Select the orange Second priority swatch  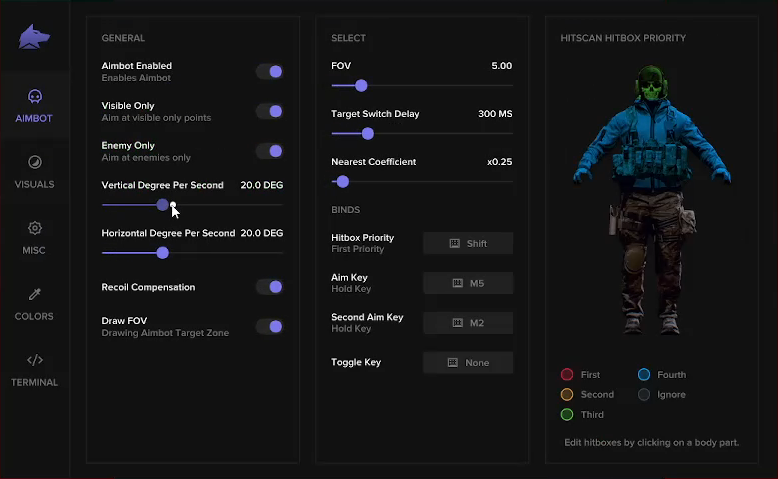pos(567,394)
